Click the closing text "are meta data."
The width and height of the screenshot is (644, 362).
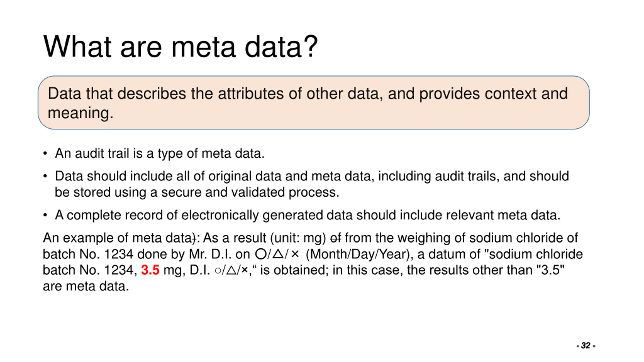pos(86,286)
